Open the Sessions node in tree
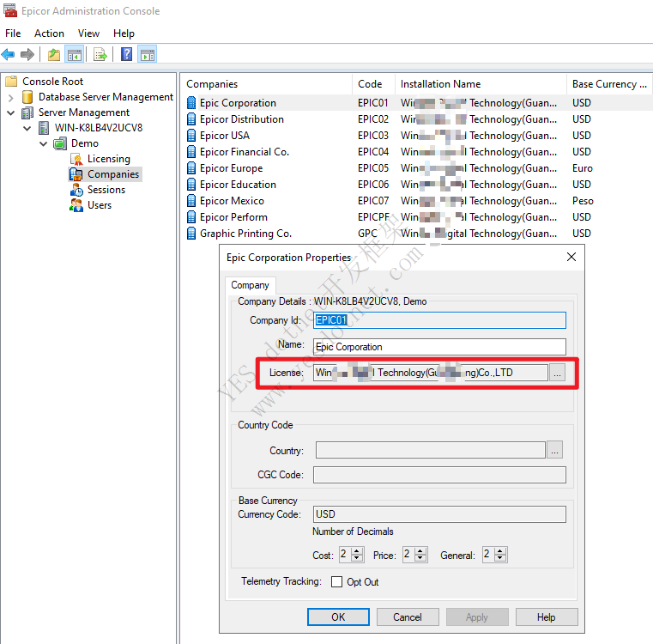This screenshot has height=644, width=653. 106,190
